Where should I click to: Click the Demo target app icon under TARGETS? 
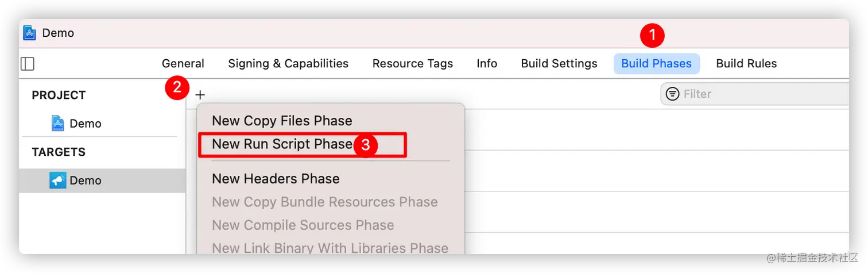(57, 180)
